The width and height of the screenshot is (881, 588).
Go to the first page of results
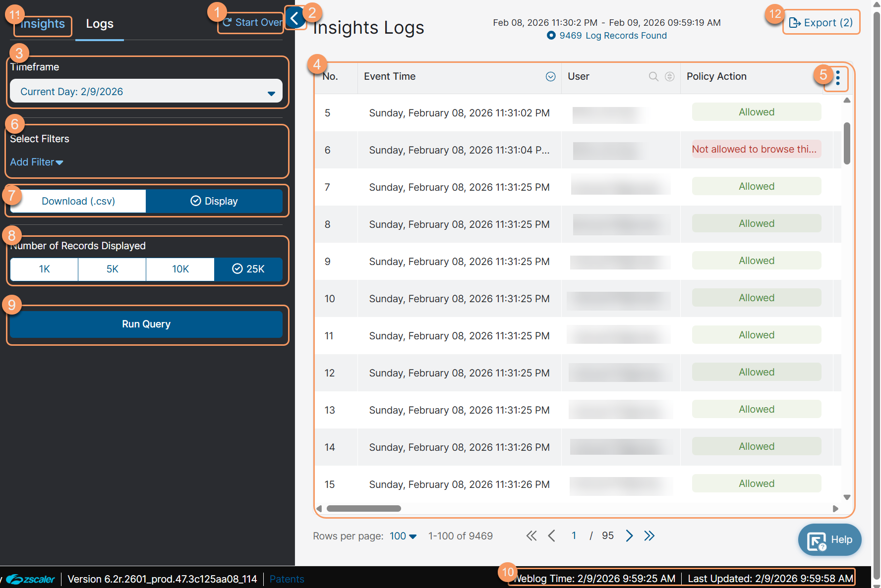click(531, 535)
